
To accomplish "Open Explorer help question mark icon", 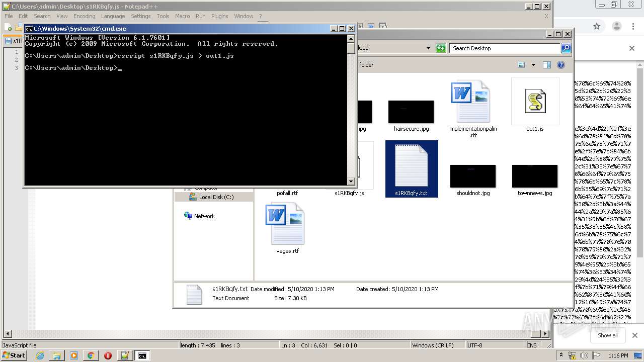I will pyautogui.click(x=561, y=65).
